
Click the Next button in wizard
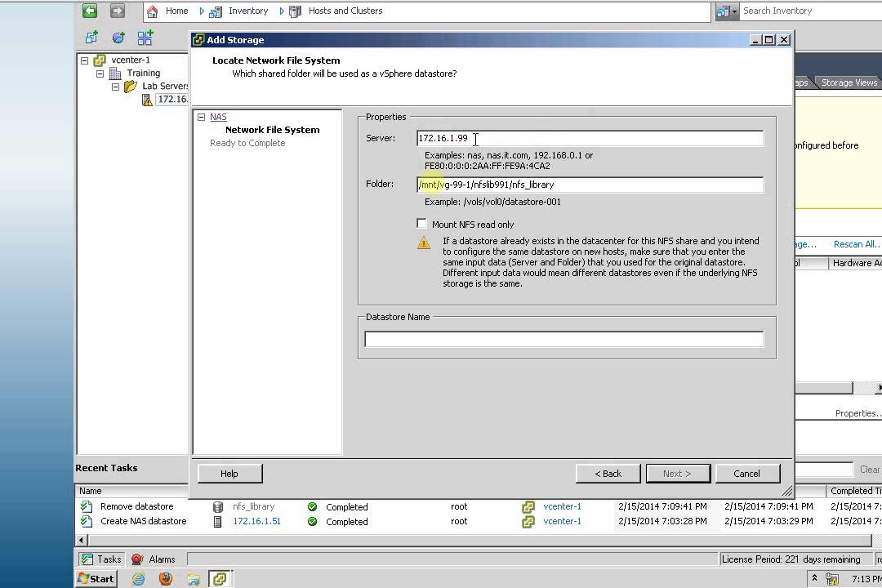(x=678, y=473)
